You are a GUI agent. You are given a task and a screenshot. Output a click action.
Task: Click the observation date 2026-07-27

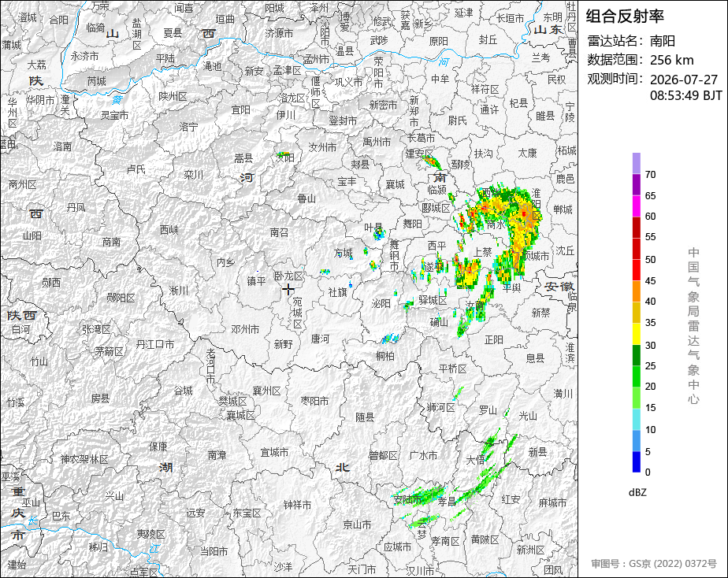coord(683,80)
